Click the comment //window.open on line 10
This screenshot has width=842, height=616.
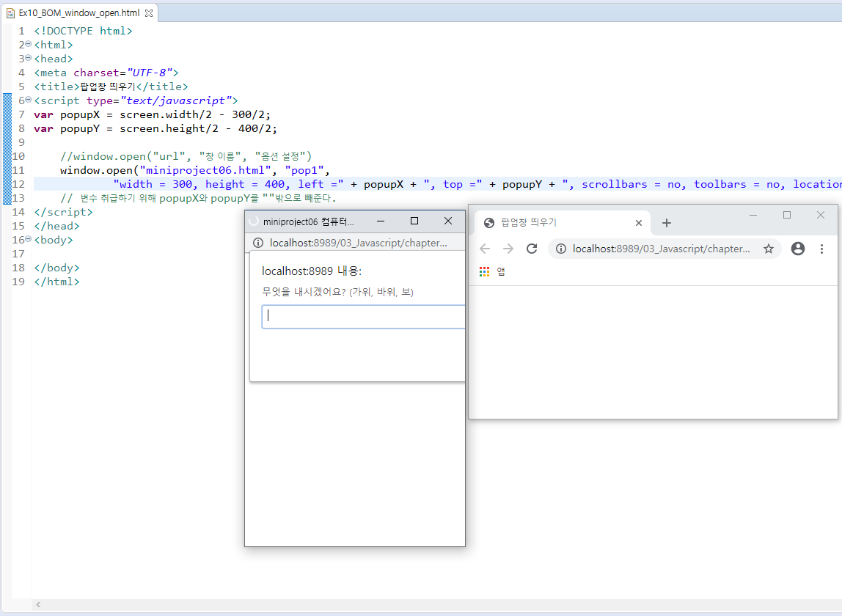(x=186, y=156)
